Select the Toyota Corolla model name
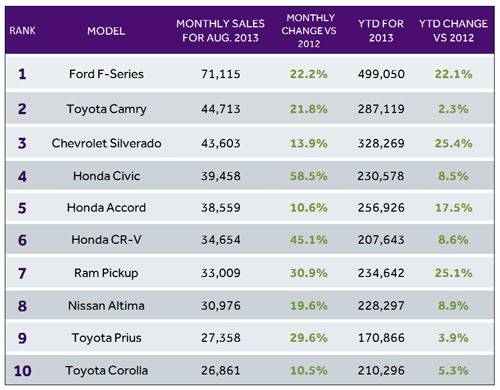Viewport: 500px width, 390px height. pos(106,370)
